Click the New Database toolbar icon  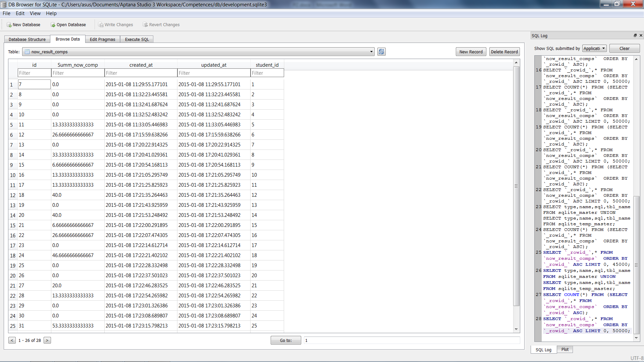[x=9, y=25]
